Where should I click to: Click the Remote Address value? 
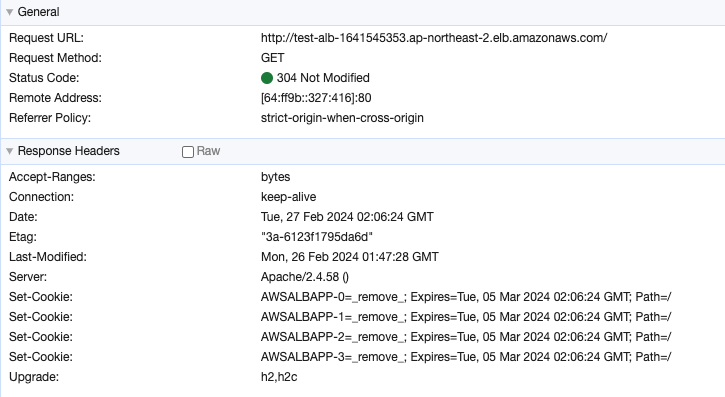coord(316,98)
